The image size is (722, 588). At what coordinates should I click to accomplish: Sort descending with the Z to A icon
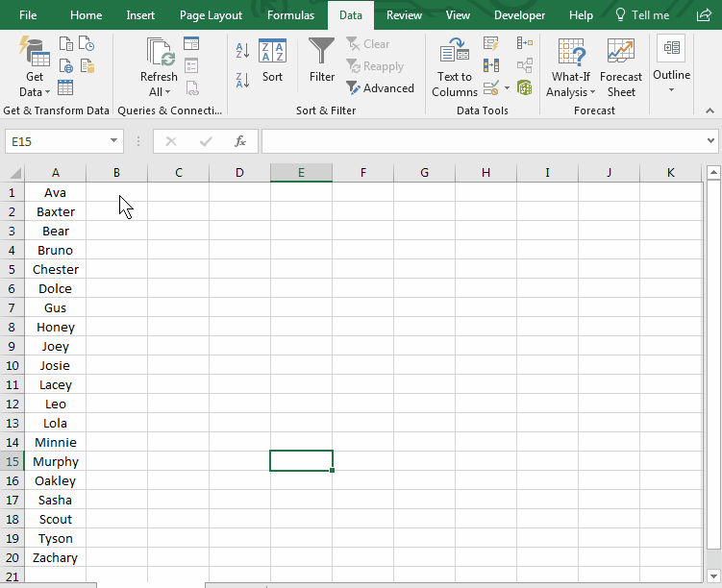(242, 80)
